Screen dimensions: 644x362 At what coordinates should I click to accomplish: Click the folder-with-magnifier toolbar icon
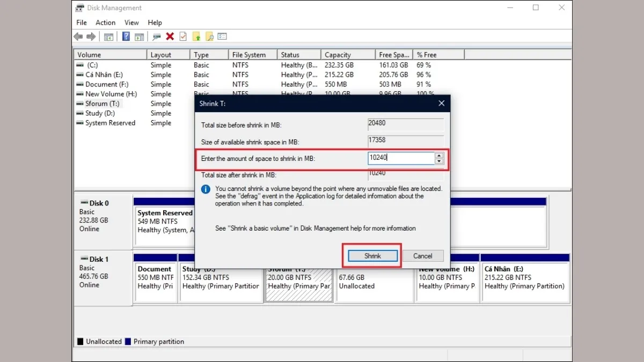click(210, 36)
